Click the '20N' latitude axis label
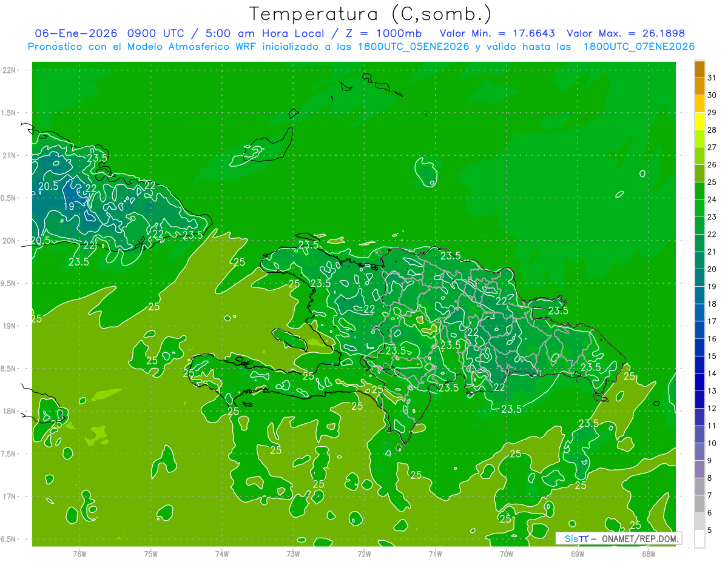 (x=10, y=241)
